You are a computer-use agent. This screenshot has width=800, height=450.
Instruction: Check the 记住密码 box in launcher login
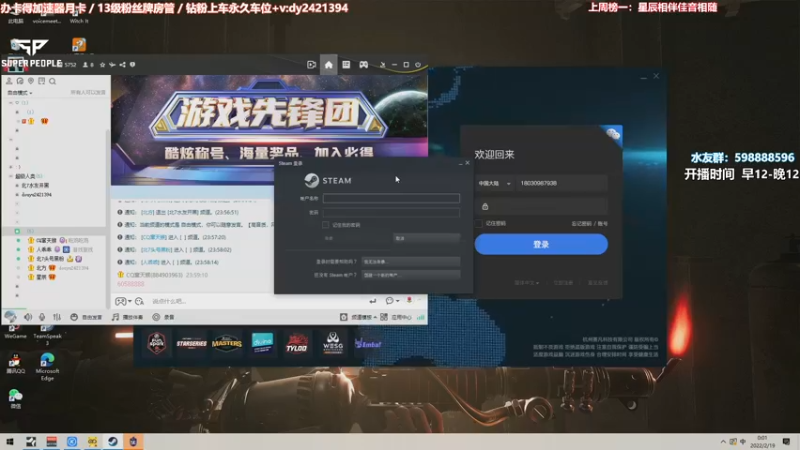point(478,223)
